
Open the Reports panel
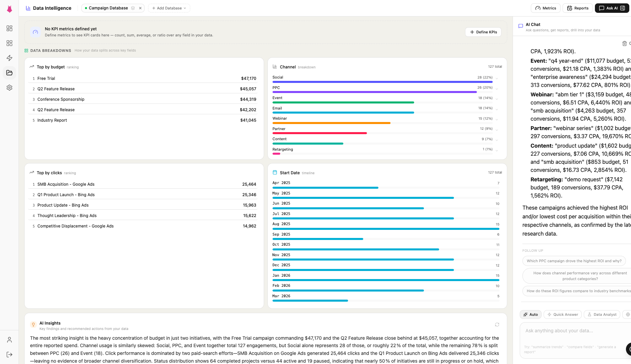click(577, 8)
